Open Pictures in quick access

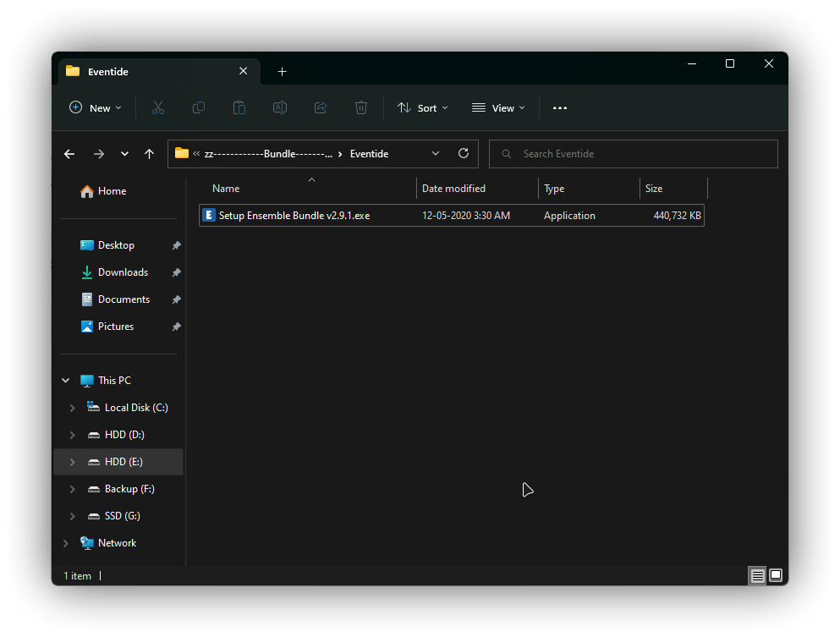107,327
